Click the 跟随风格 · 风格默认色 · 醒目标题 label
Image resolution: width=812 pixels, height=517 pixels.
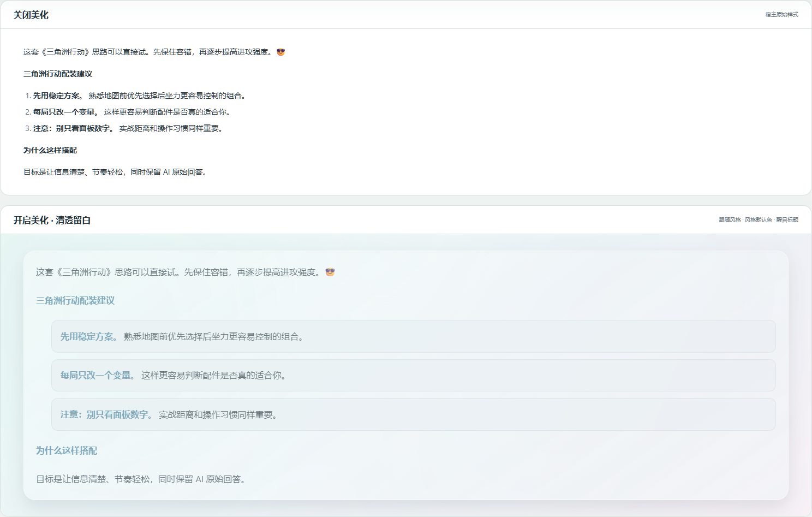point(759,220)
